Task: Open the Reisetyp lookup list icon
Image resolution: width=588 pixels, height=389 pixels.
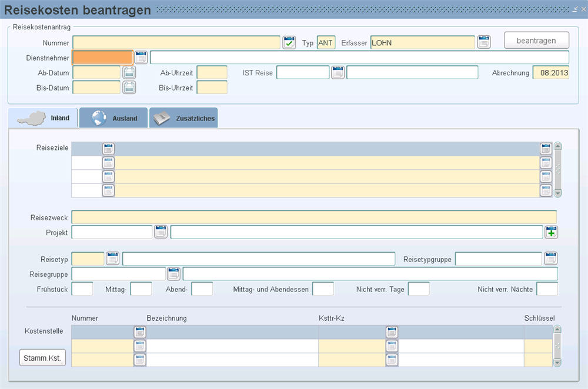Action: 112,259
